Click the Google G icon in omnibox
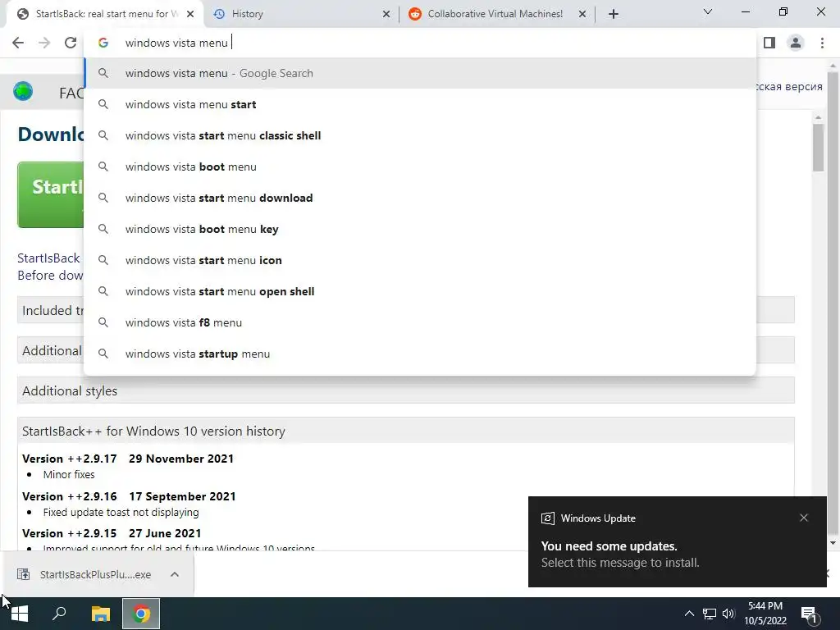Image resolution: width=840 pixels, height=630 pixels. [103, 43]
